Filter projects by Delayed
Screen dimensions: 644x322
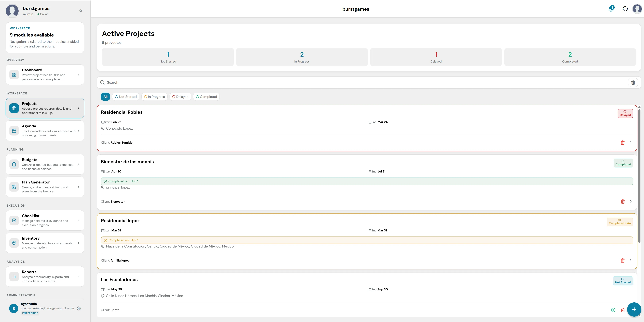(180, 97)
